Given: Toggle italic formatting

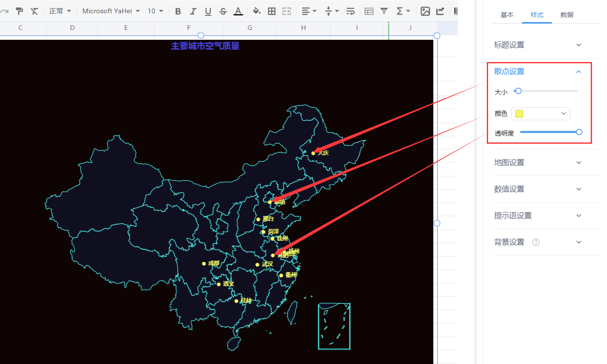Looking at the screenshot, I should coord(193,11).
